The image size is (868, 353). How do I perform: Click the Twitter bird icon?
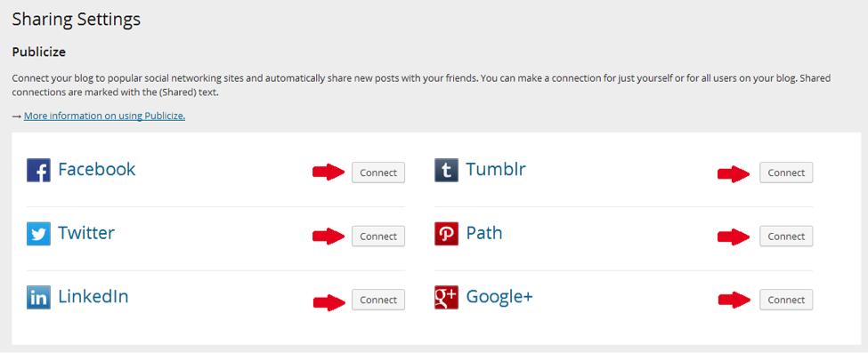39,234
